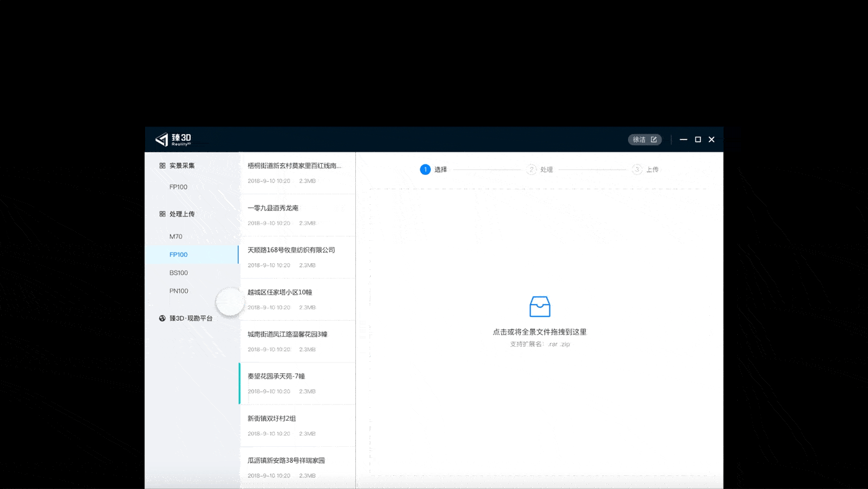
Task: Maximize the 臻3D window
Action: pos(697,140)
